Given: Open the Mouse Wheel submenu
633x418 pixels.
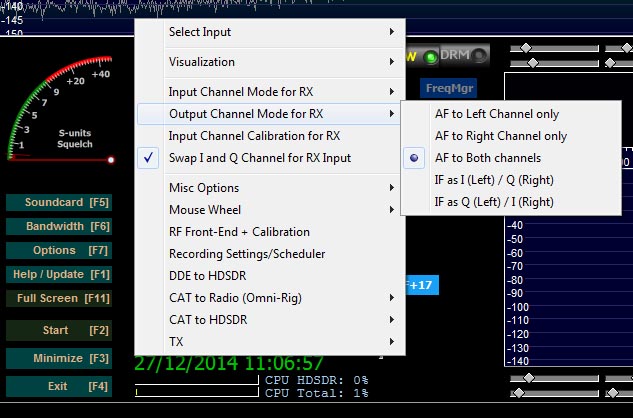Looking at the screenshot, I should point(270,210).
